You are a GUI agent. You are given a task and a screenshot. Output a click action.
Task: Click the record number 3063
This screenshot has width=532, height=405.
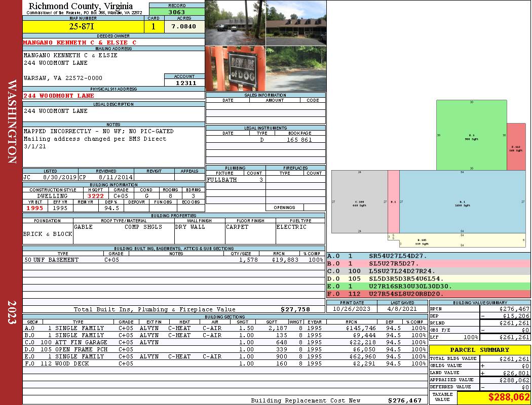(177, 12)
